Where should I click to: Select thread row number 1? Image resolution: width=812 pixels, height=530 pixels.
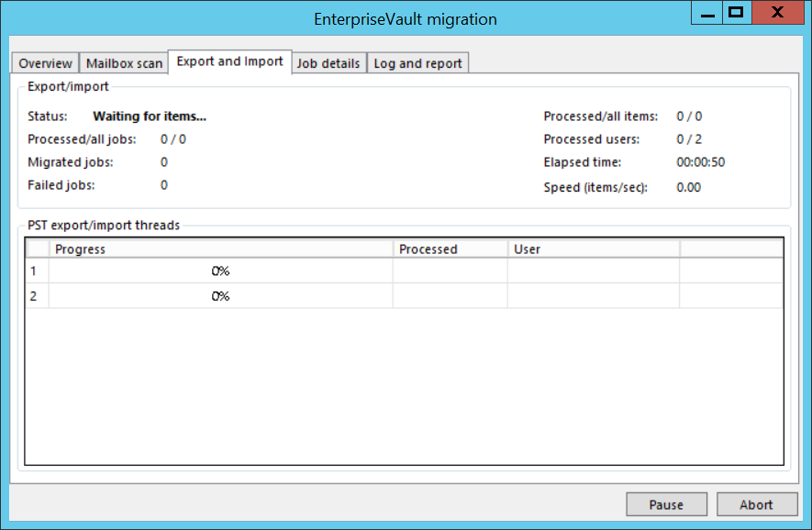tap(36, 271)
